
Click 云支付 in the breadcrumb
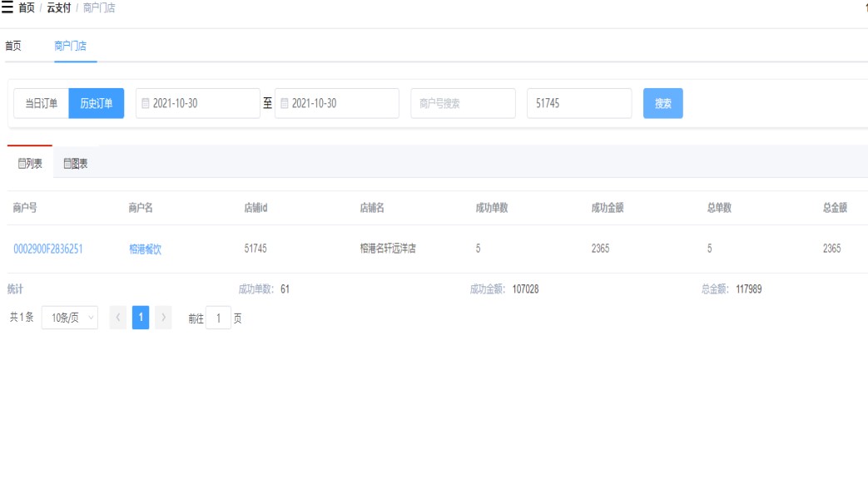(x=58, y=8)
